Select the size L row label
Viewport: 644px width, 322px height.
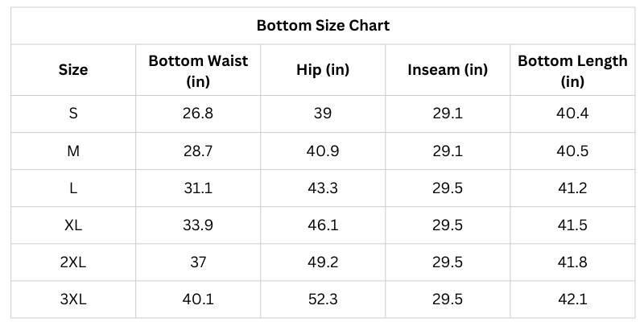pyautogui.click(x=73, y=188)
